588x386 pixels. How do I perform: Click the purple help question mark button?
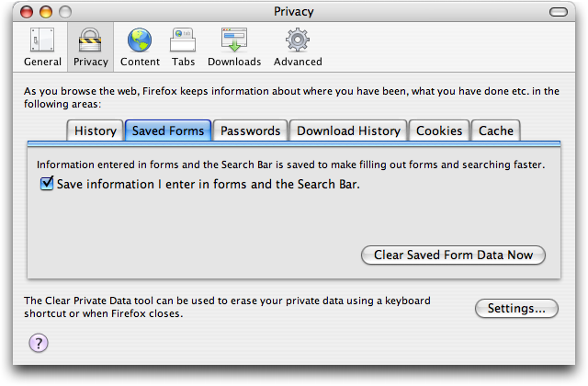click(39, 343)
